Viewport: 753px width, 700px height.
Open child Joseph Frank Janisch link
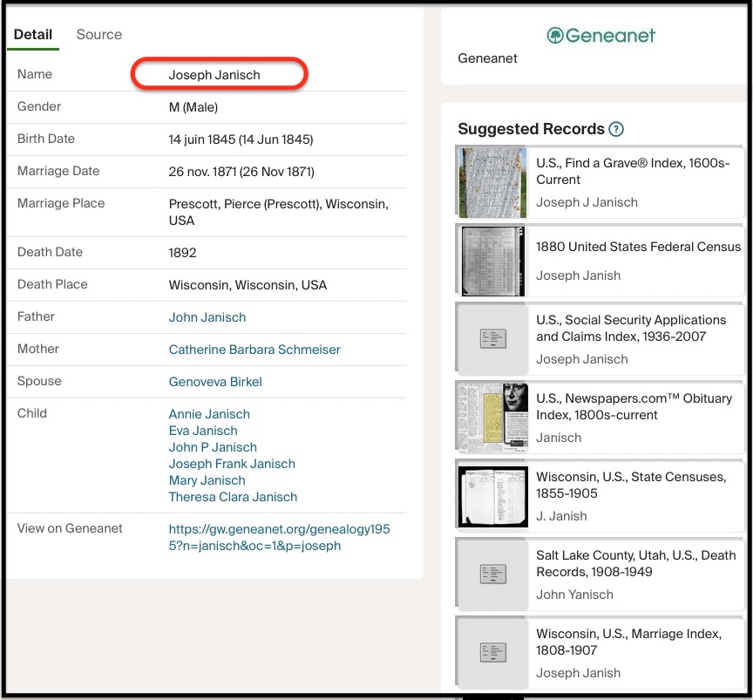coord(232,464)
